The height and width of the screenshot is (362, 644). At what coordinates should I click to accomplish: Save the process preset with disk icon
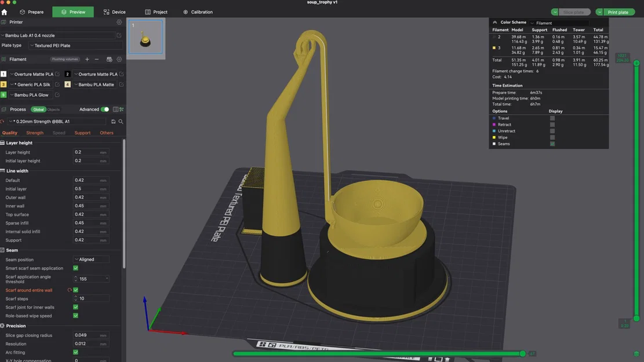(x=114, y=122)
